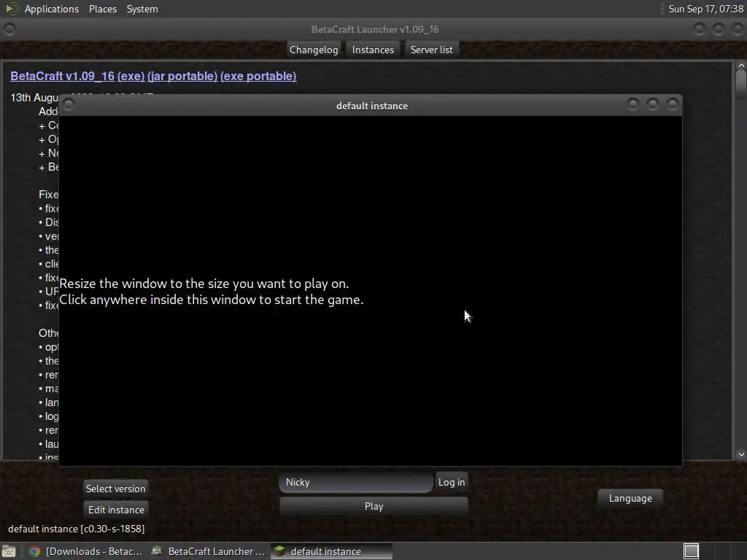Image resolution: width=747 pixels, height=560 pixels.
Task: Focus the Nicky username field
Action: [356, 483]
